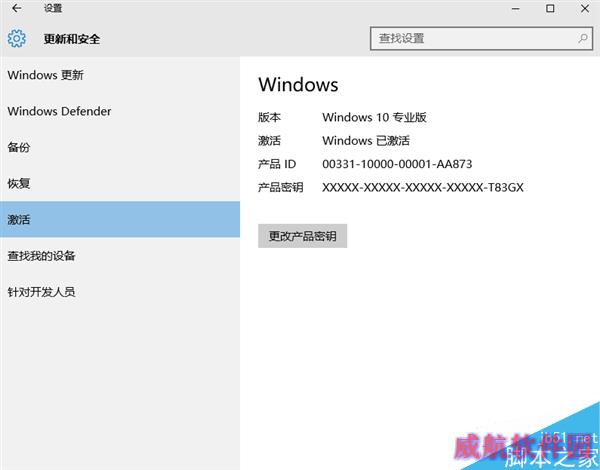This screenshot has width=600, height=470.
Task: Click the Windows 已激活 status text
Action: point(366,140)
